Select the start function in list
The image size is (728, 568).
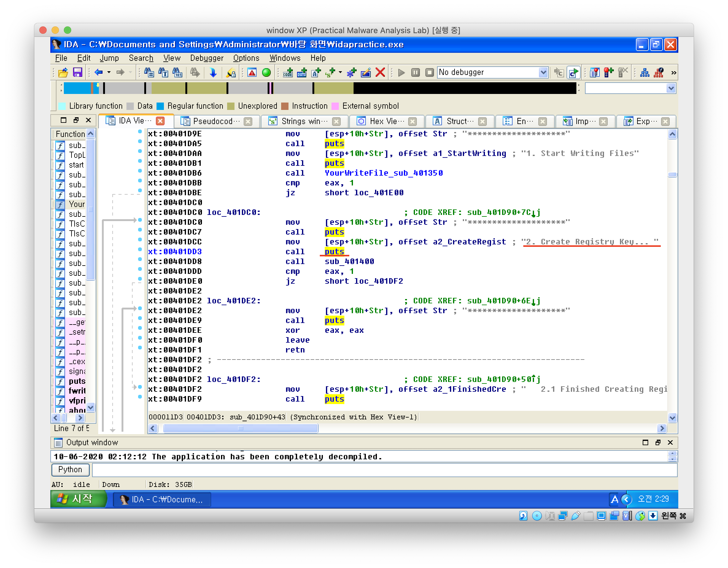point(76,165)
